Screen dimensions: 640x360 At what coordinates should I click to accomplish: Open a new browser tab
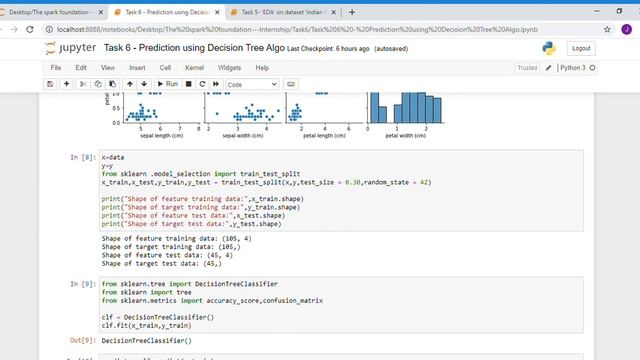click(x=352, y=12)
